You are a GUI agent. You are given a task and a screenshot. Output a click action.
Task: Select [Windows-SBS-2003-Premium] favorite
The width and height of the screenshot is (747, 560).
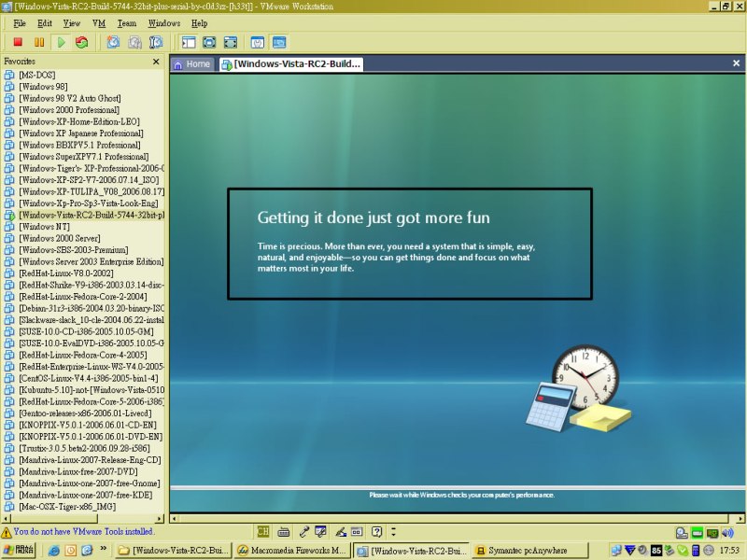74,249
